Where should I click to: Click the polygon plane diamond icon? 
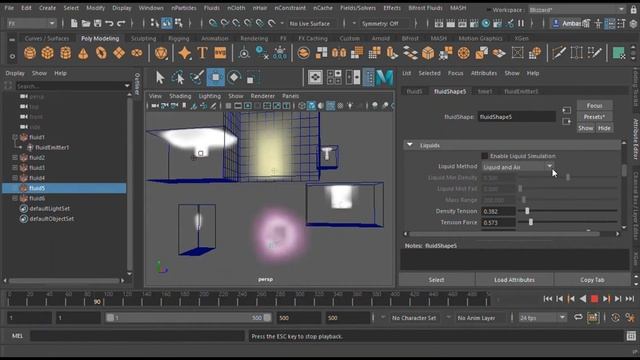pyautogui.click(x=119, y=53)
